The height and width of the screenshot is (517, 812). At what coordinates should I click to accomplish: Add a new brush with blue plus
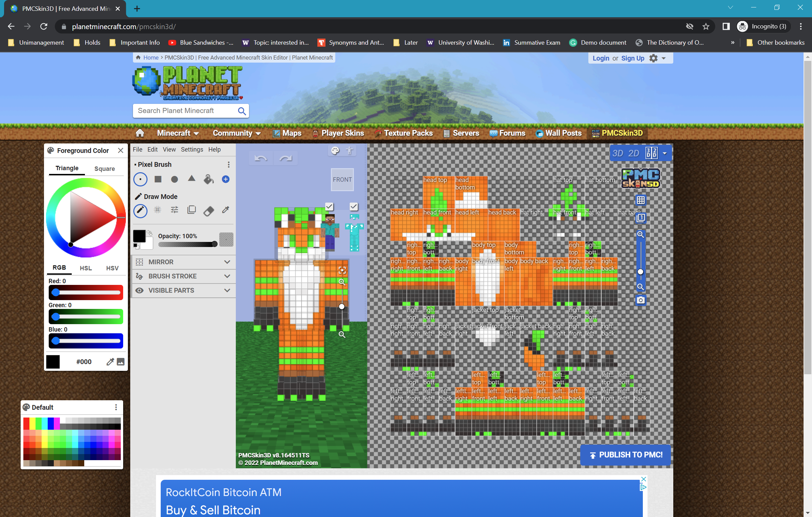point(226,179)
